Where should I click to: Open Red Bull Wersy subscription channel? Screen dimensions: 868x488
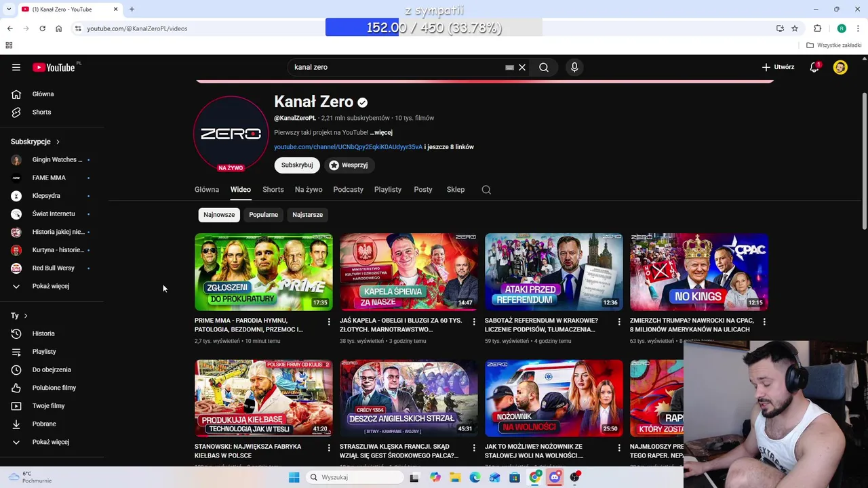click(x=52, y=268)
